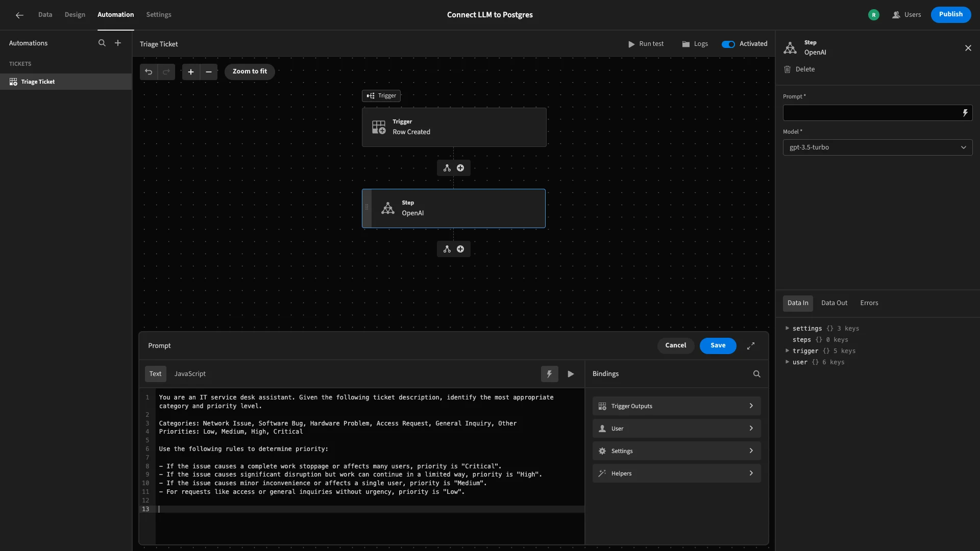The height and width of the screenshot is (551, 980).
Task: Select the Trigger Row Created node
Action: (454, 127)
